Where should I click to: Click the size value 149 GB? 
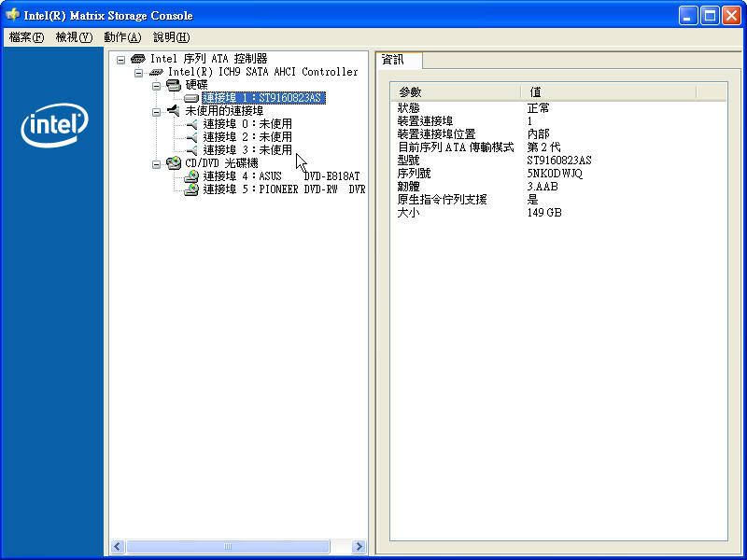(x=544, y=213)
